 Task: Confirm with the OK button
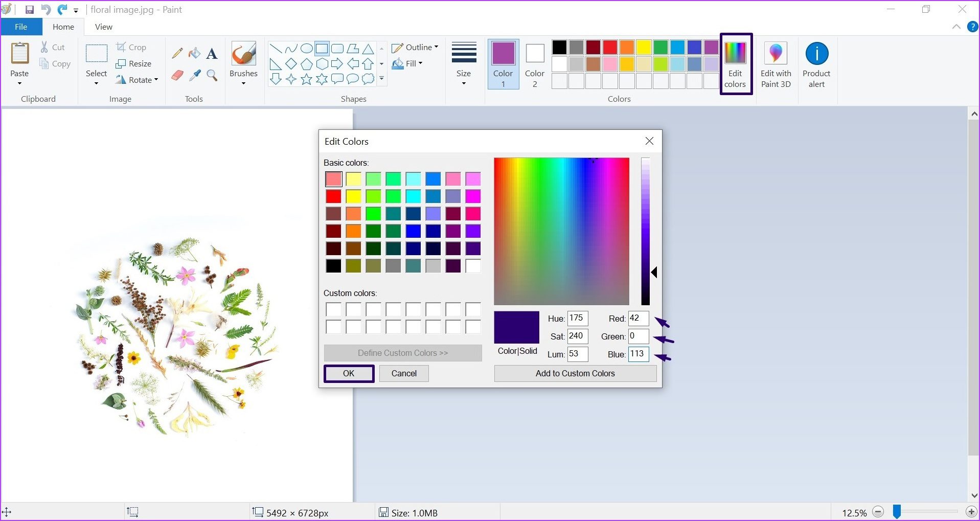pyautogui.click(x=349, y=373)
